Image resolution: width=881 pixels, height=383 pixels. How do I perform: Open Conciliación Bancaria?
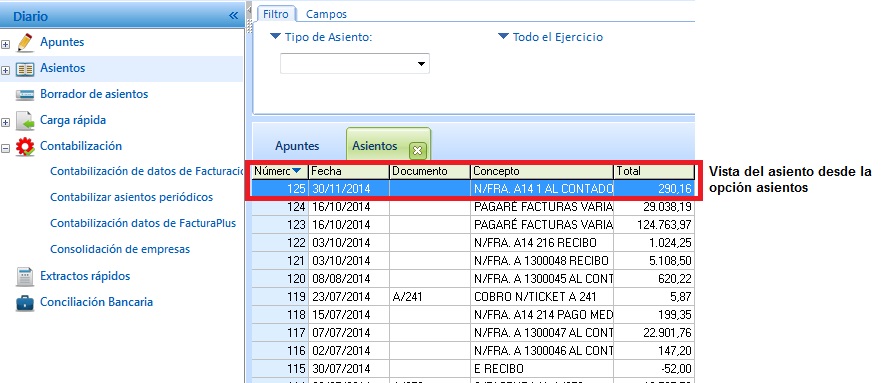[97, 302]
